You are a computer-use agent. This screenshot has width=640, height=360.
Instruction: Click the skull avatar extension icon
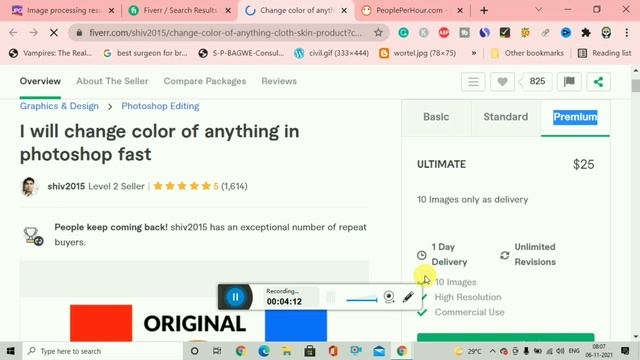tap(606, 33)
